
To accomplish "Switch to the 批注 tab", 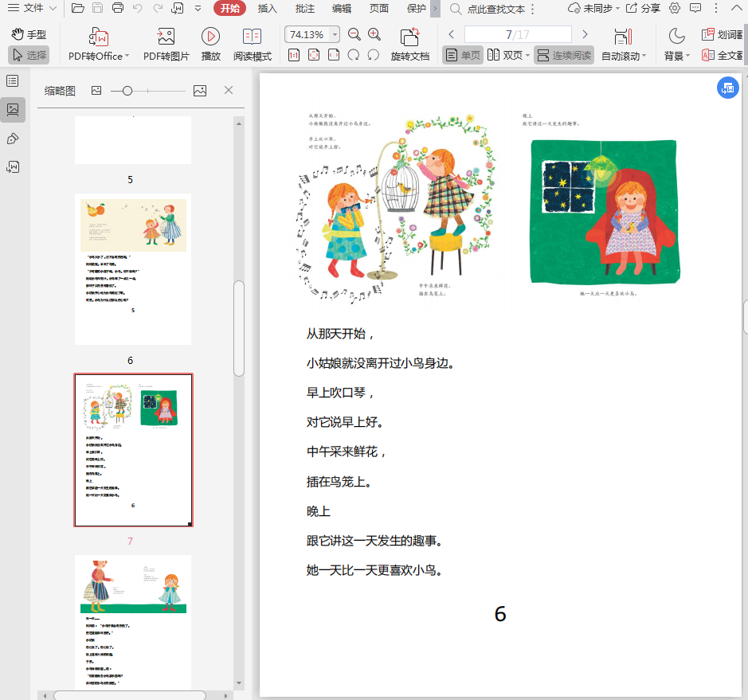I will click(x=305, y=8).
